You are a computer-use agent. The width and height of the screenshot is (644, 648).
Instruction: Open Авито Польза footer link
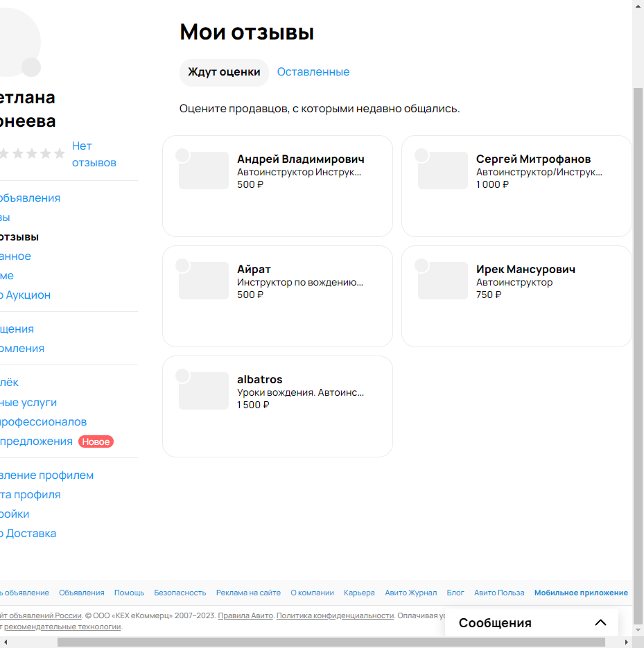(499, 593)
